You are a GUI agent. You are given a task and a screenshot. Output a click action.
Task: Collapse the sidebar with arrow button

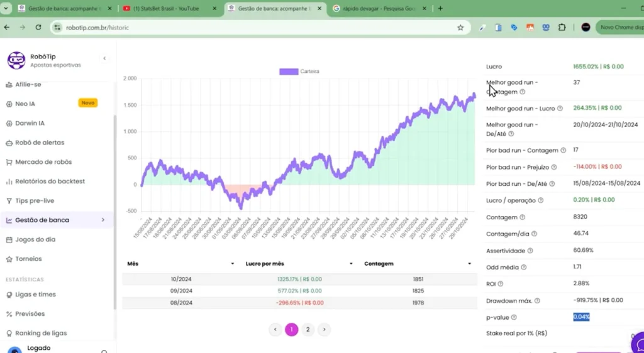pos(104,58)
